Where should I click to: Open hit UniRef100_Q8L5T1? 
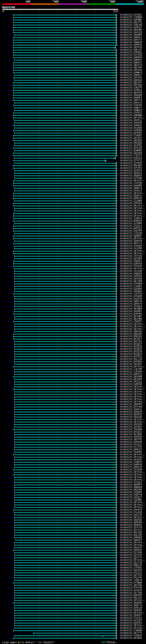click(131, 22)
